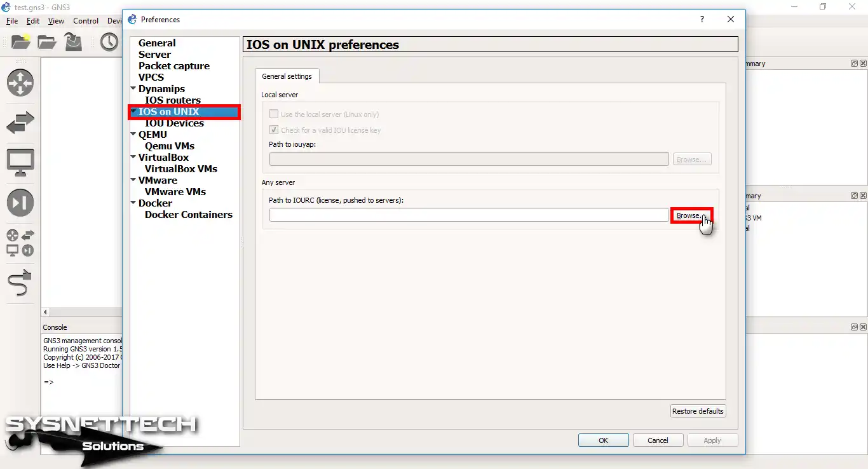The height and width of the screenshot is (469, 868).
Task: Select QEMU in the preferences tree
Action: 153,135
